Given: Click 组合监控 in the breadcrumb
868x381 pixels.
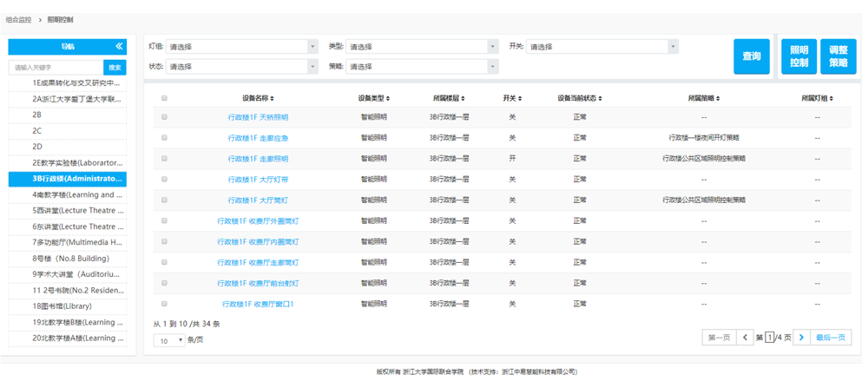Looking at the screenshot, I should 18,20.
